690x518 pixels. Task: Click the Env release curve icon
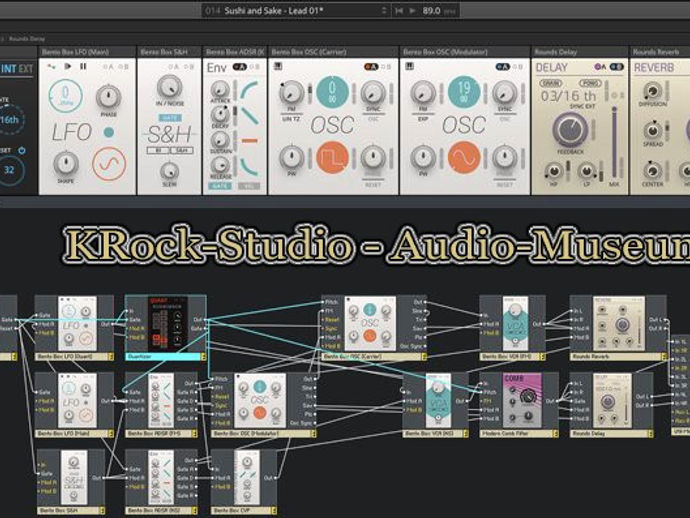click(250, 166)
